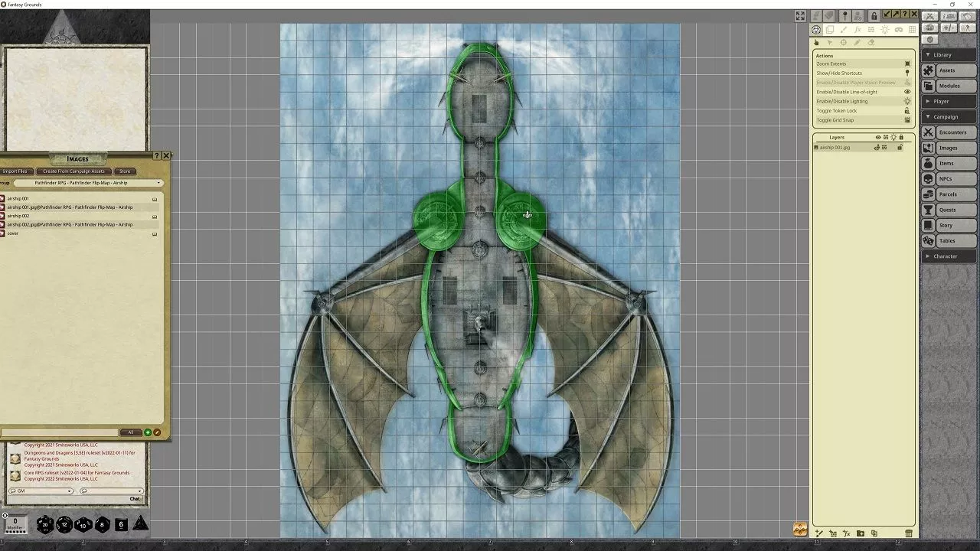Image resolution: width=980 pixels, height=551 pixels.
Task: Toggle lock on airship 001.jpg layer
Action: (900, 147)
